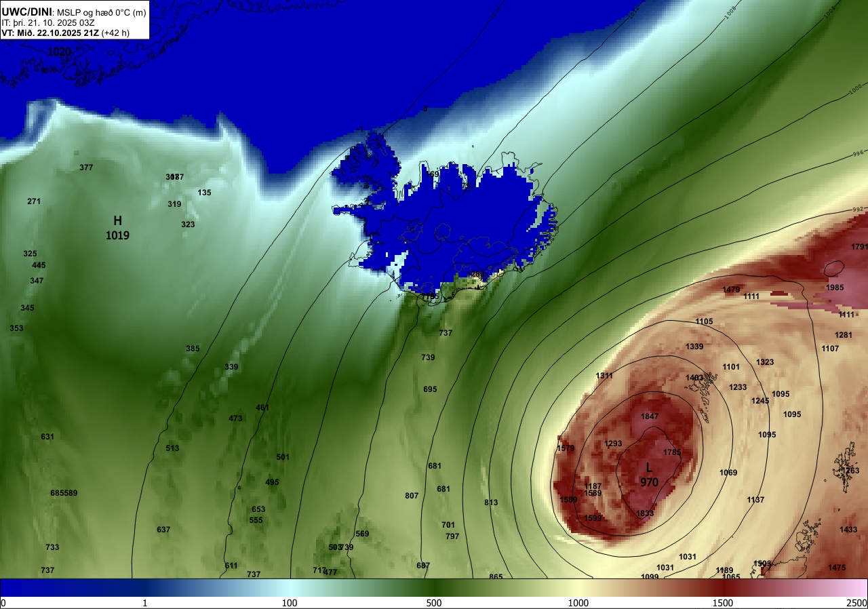Click the UWC/DINI title text
The width and height of the screenshot is (868, 609).
click(x=26, y=12)
